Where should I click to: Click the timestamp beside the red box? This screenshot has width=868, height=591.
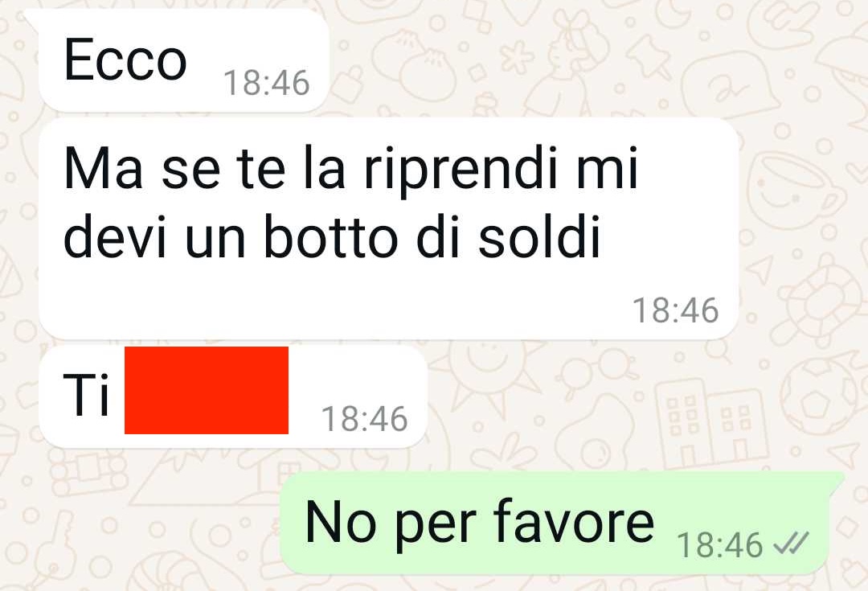(364, 419)
